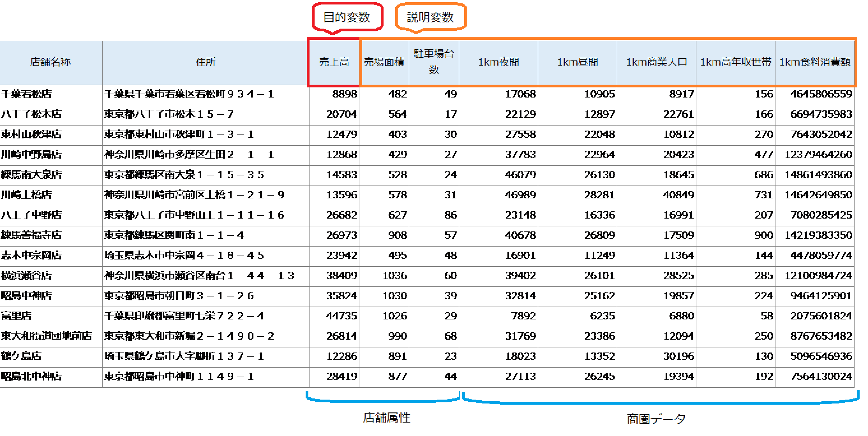Click floor area value 1036
Image resolution: width=868 pixels, height=436 pixels.
(x=394, y=276)
